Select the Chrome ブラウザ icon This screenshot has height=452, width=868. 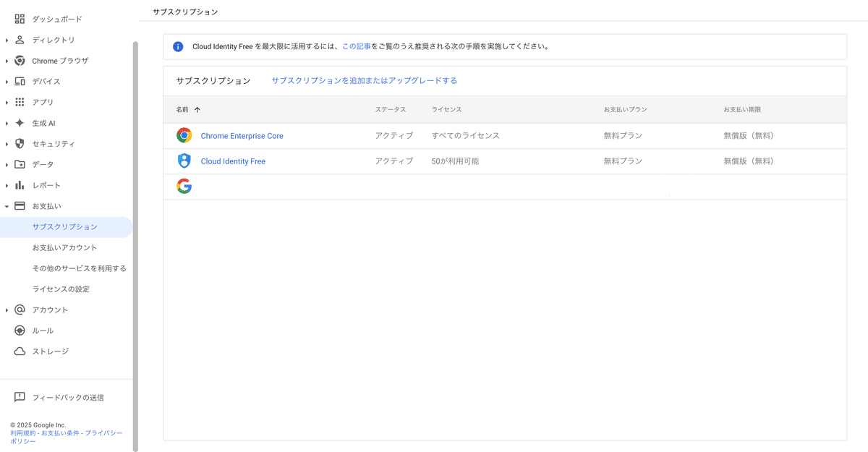[x=20, y=60]
